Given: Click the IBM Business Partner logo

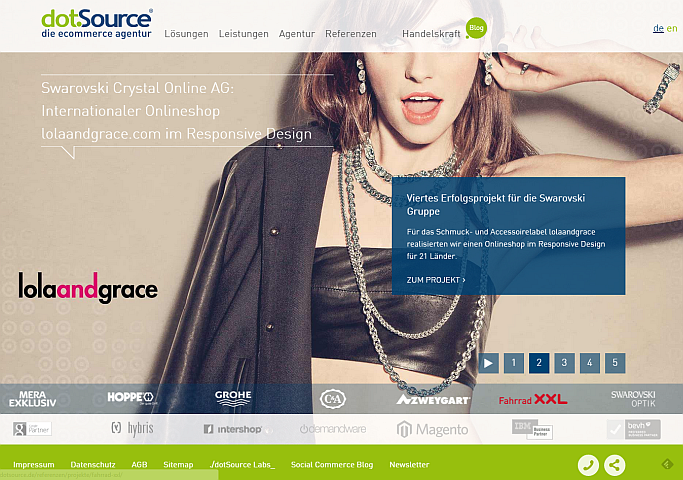Looking at the screenshot, I should coord(532,429).
